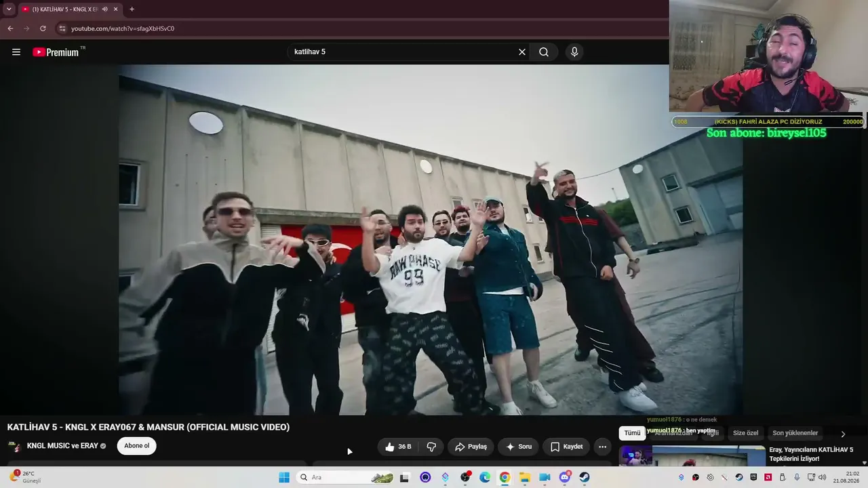Click the taskbar search box "Ara"
This screenshot has height=488, width=868.
click(x=345, y=477)
